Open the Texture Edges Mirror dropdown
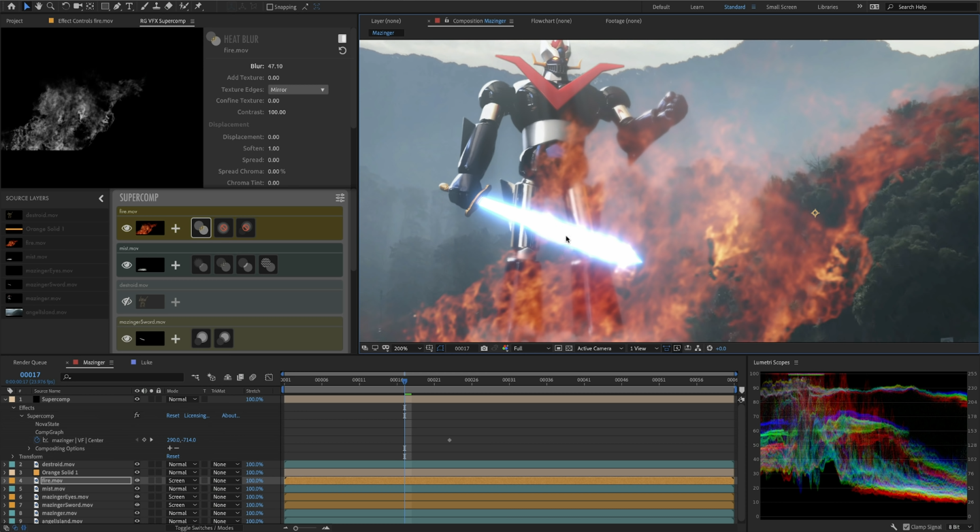The height and width of the screenshot is (532, 980). [x=298, y=90]
